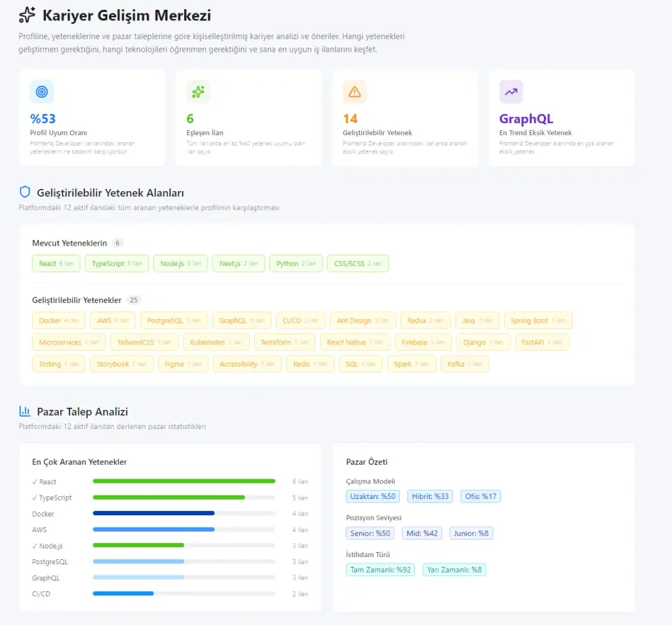Select the Yarı Zamanlı: %8 chip
Image resolution: width=672 pixels, height=625 pixels.
454,569
